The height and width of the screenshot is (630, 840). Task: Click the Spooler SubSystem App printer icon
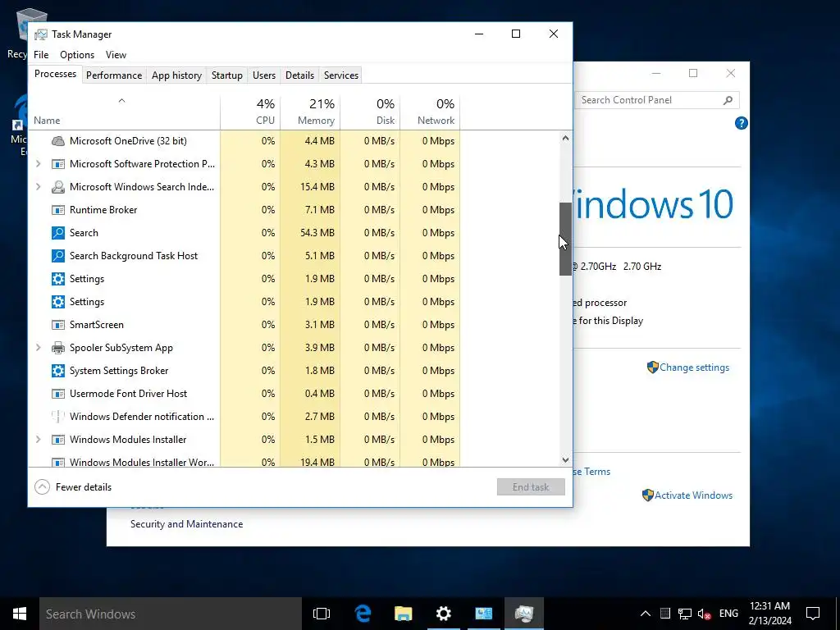pyautogui.click(x=58, y=348)
